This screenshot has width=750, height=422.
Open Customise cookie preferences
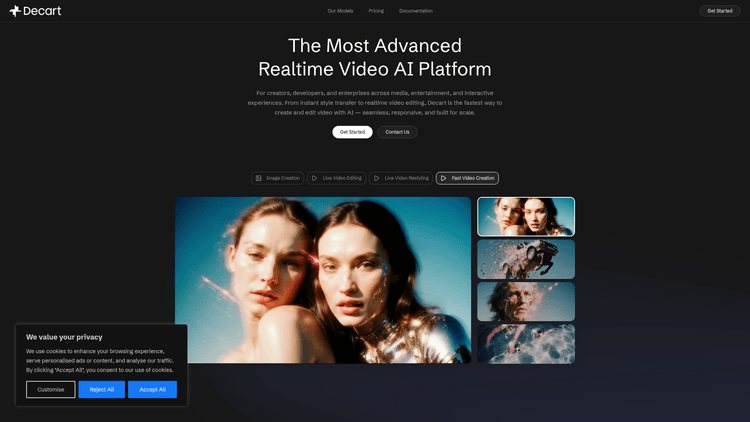(51, 389)
